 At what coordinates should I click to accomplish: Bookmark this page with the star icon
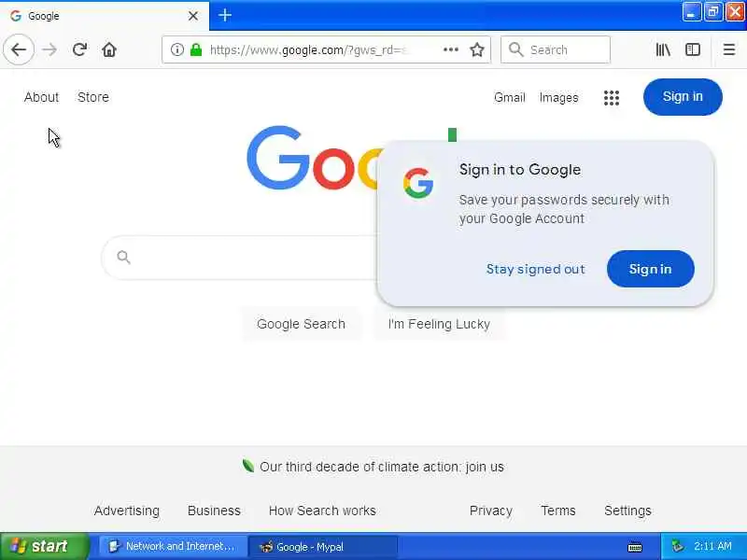477,49
